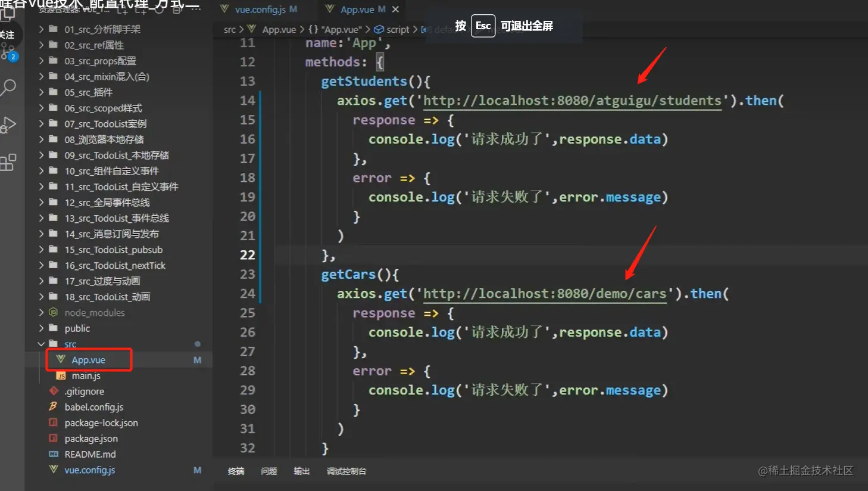
Task: Click the demo/cars URL on line 24
Action: pos(545,293)
